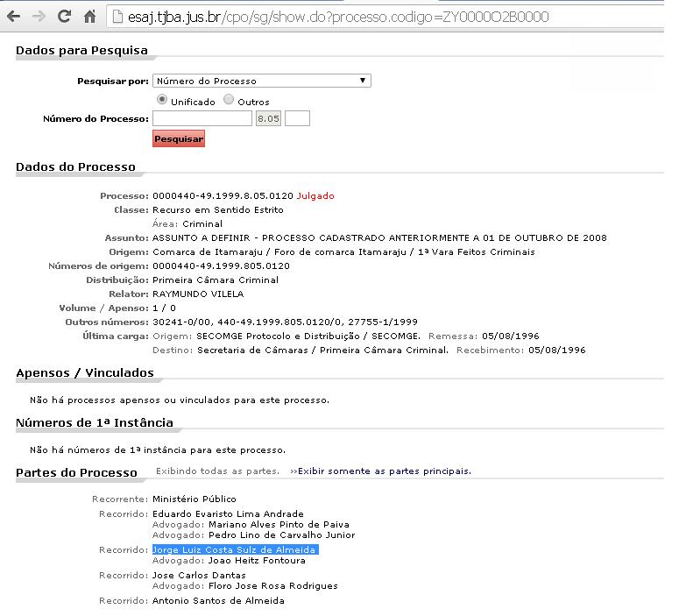Click the red Julgado status text
679x616 pixels.
[315, 195]
